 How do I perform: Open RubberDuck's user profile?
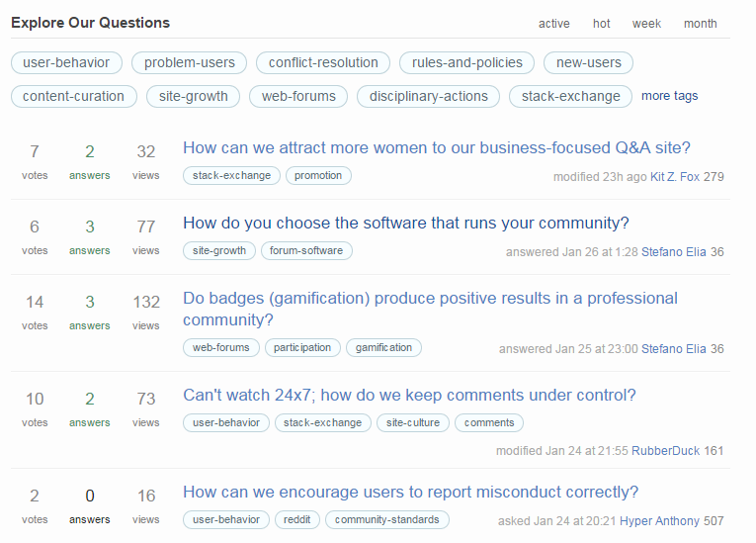[x=665, y=451]
